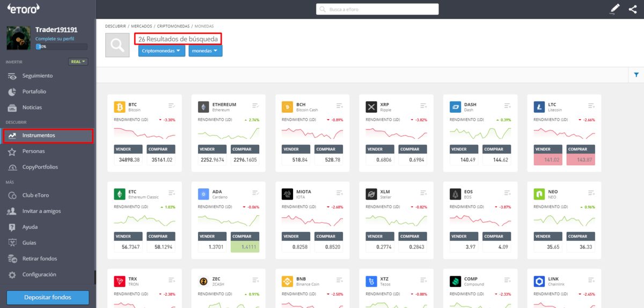Click the Bitcoin BTC logo icon
This screenshot has height=308, width=644.
coord(119,107)
